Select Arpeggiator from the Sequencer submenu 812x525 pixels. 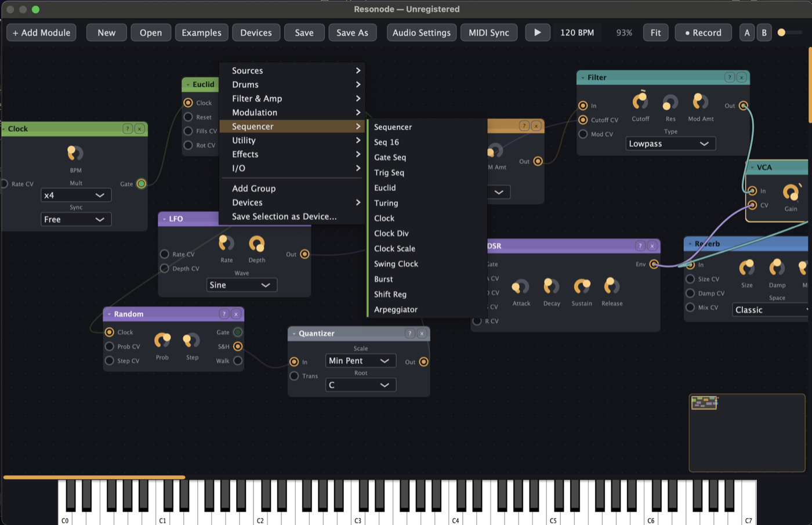(427, 309)
